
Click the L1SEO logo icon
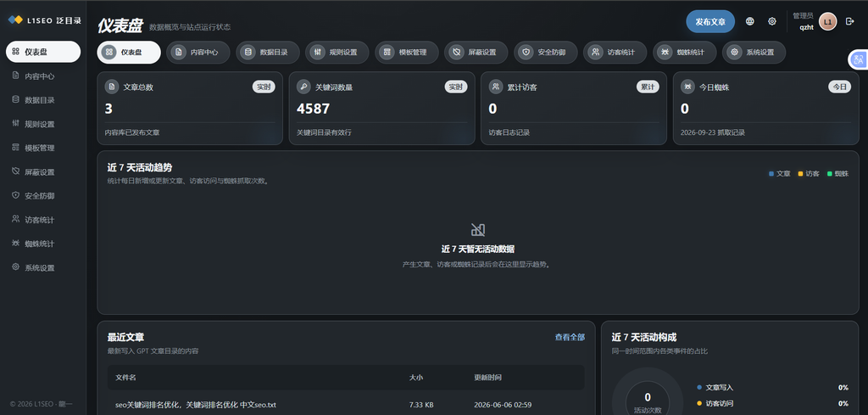(x=15, y=20)
